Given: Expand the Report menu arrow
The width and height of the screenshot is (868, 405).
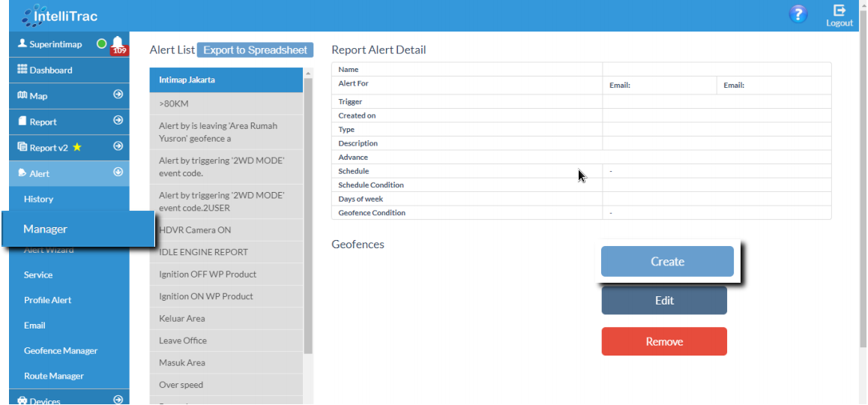Looking at the screenshot, I should [x=118, y=121].
